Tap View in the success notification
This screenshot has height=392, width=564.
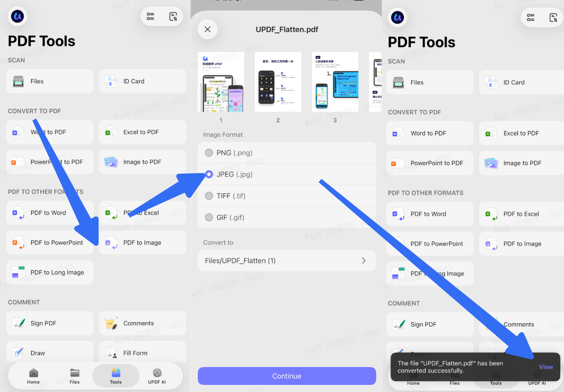pos(546,367)
